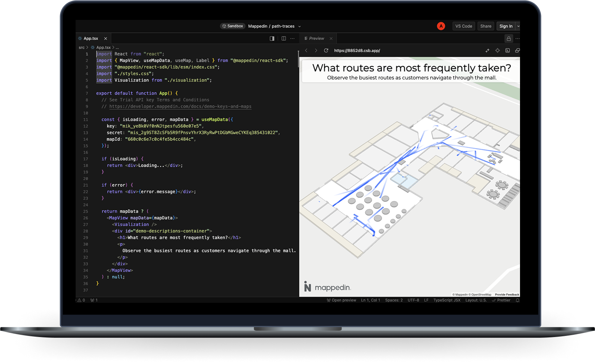
Task: Click the isLoading condition on line 17
Action: tap(124, 159)
